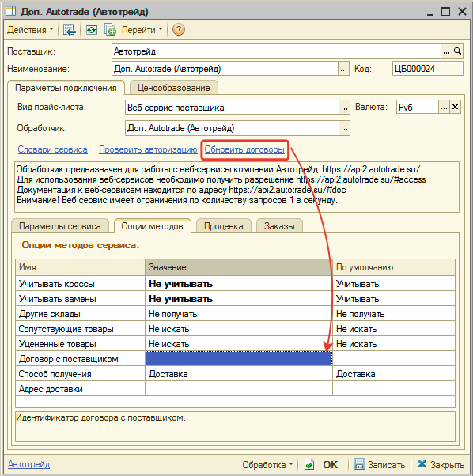This screenshot has height=476, width=473.
Task: Click magnifier icon next to Поставщик field
Action: [457, 51]
